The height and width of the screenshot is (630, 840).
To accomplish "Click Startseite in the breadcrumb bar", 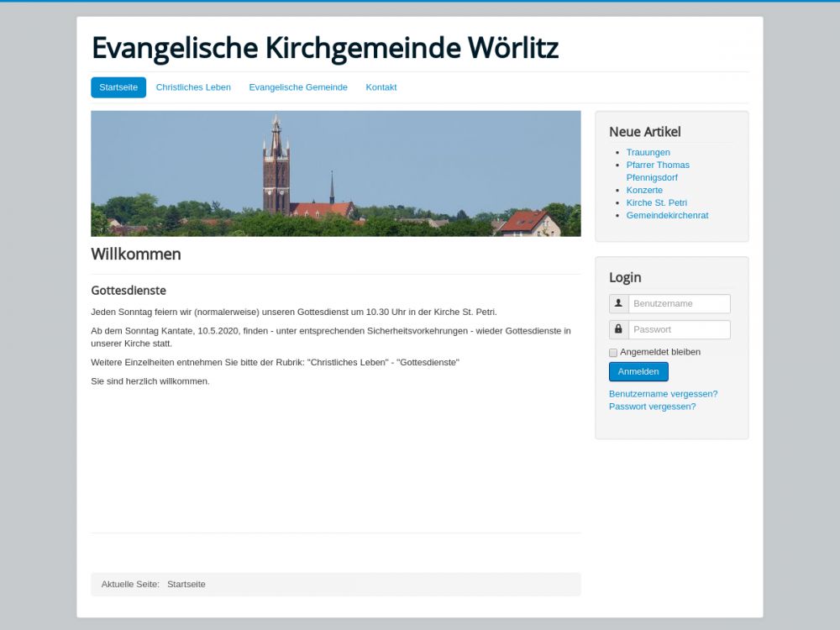I will 186,584.
